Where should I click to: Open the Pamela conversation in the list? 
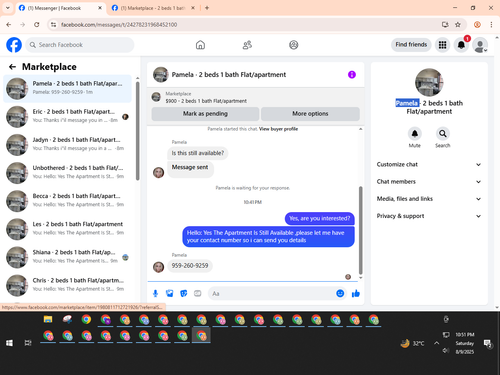click(x=67, y=89)
